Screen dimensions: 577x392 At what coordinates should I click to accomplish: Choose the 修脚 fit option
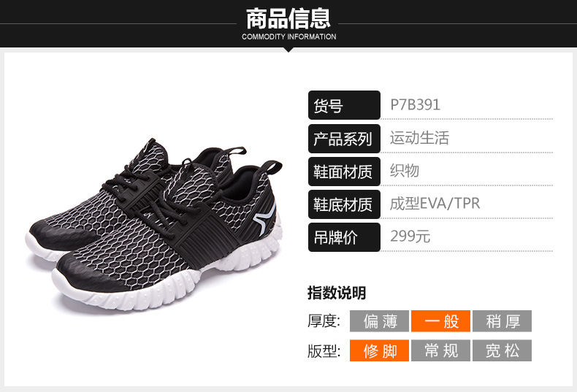[379, 350]
